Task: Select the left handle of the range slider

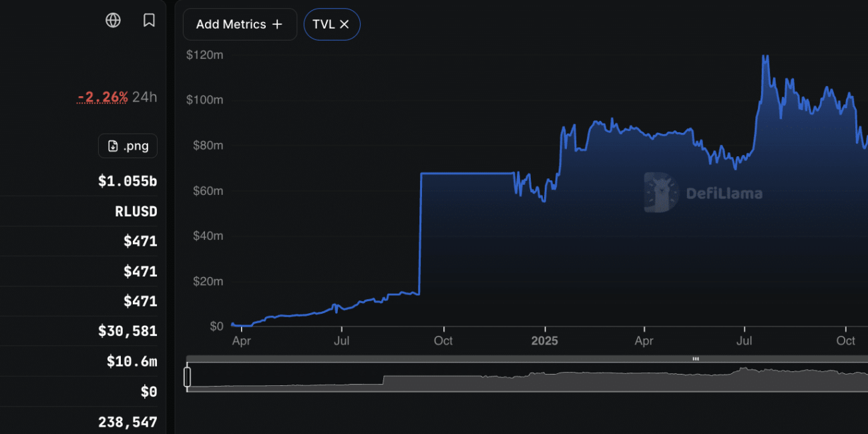Action: coord(188,377)
